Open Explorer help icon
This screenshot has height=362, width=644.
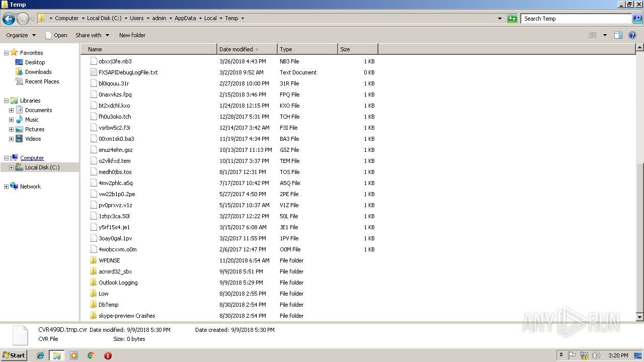(x=633, y=35)
